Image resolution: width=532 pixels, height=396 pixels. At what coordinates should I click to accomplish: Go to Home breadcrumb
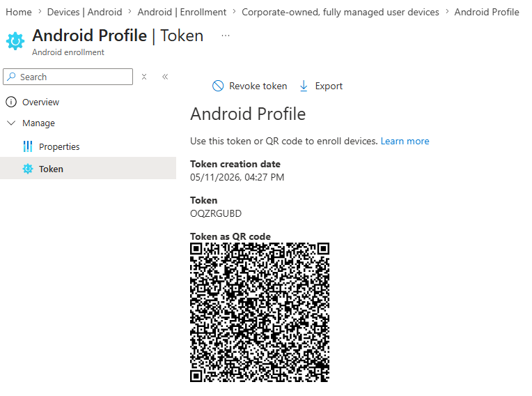click(19, 12)
